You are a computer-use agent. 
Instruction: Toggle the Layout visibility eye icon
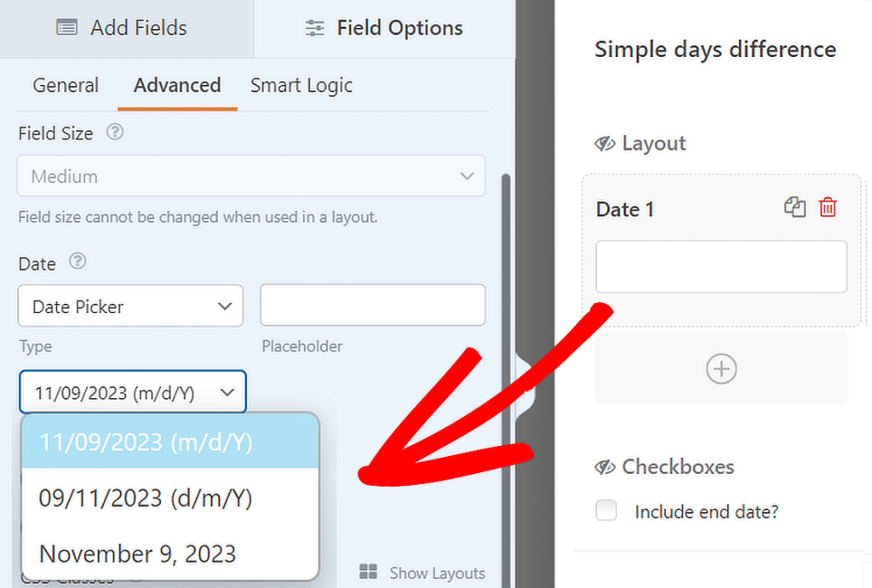click(x=605, y=143)
